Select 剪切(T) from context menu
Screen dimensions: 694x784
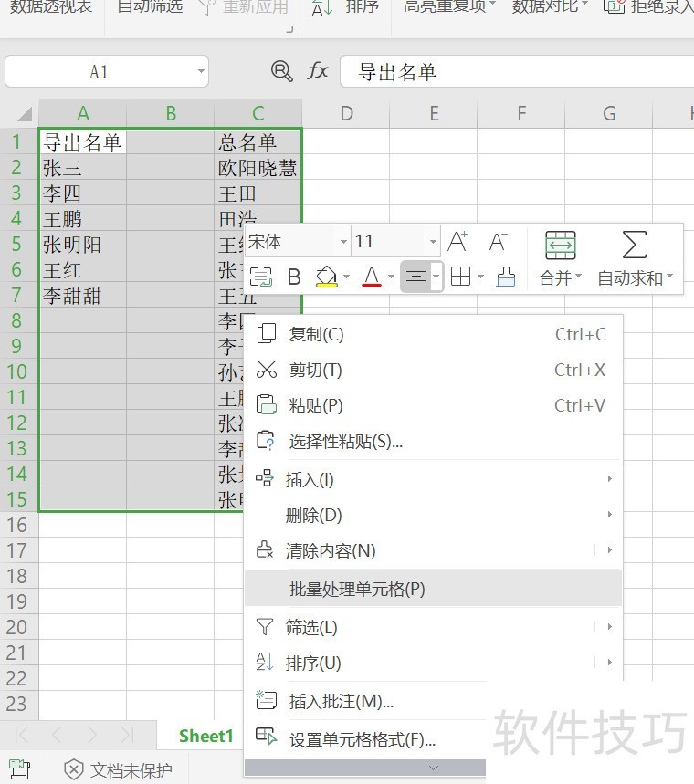coord(434,370)
